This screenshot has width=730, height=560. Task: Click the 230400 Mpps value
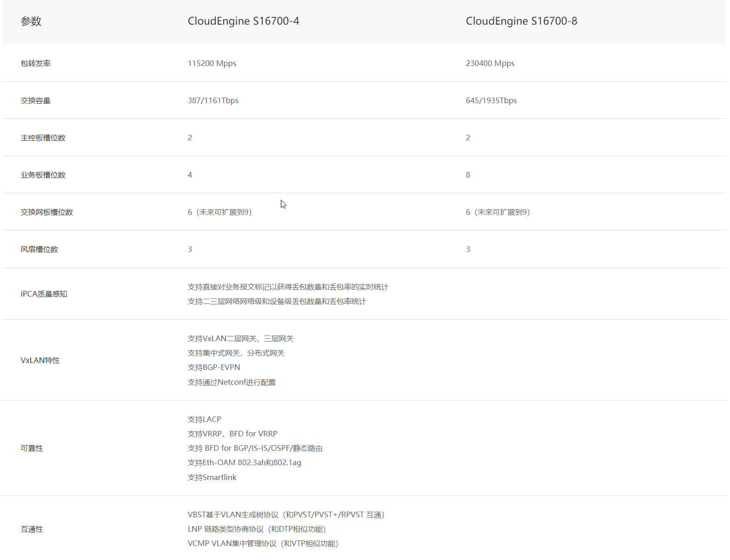(x=490, y=63)
